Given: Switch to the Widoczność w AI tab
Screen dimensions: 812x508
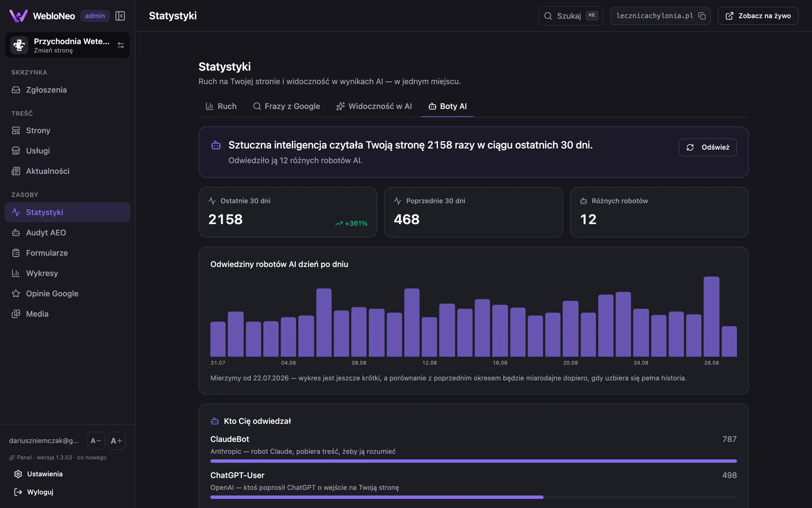Looking at the screenshot, I should pos(374,106).
